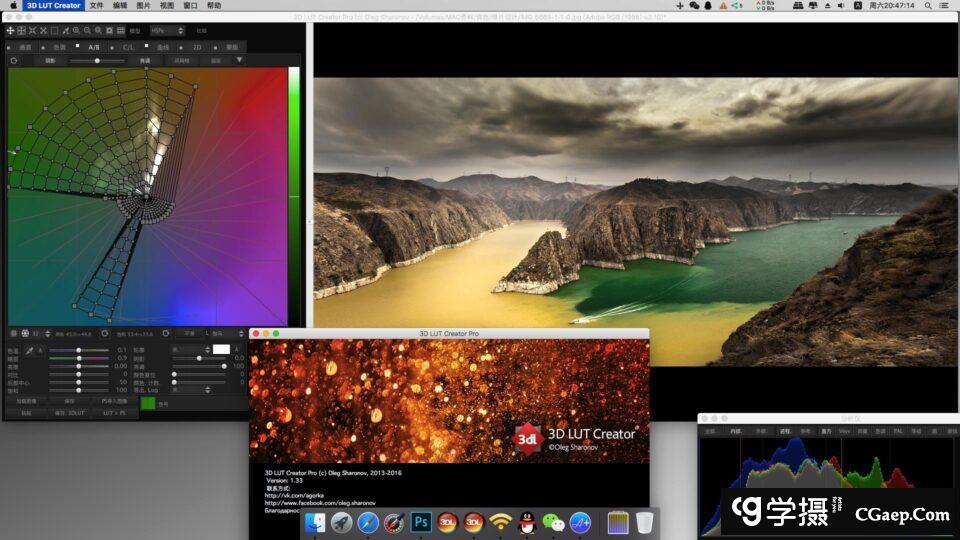Click the rectangle selection tool icon
The image size is (960, 540).
point(54,31)
